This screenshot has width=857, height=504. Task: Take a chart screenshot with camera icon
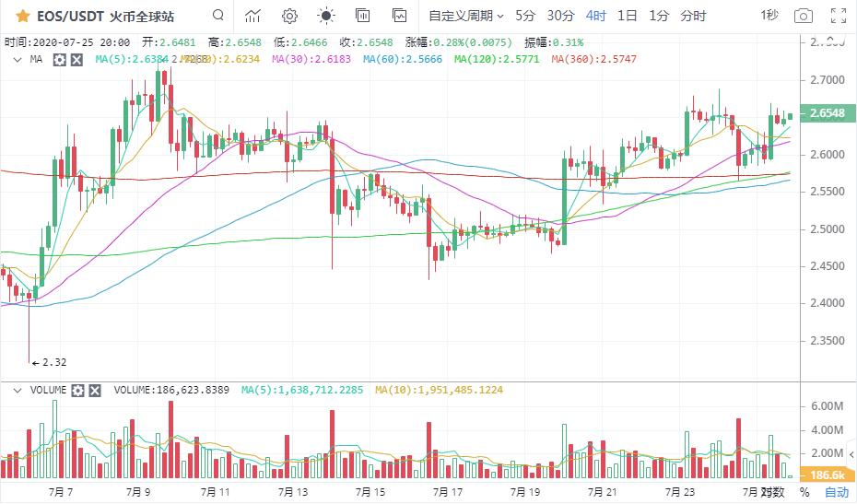pyautogui.click(x=804, y=16)
